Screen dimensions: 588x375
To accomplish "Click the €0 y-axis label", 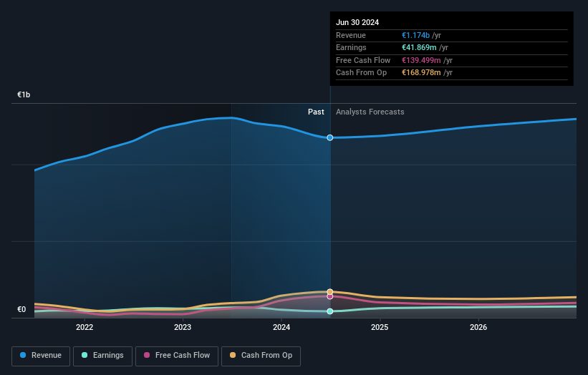I will point(21,309).
